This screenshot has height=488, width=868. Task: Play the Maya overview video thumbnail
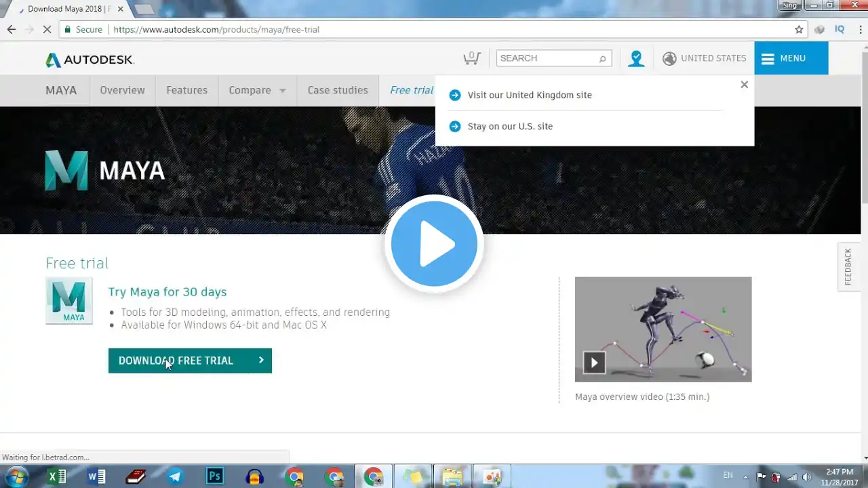(663, 329)
